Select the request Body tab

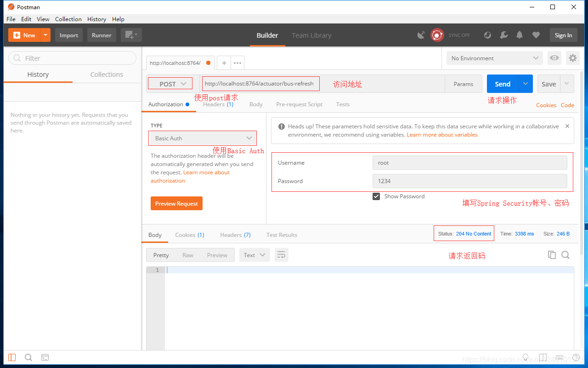tap(256, 104)
